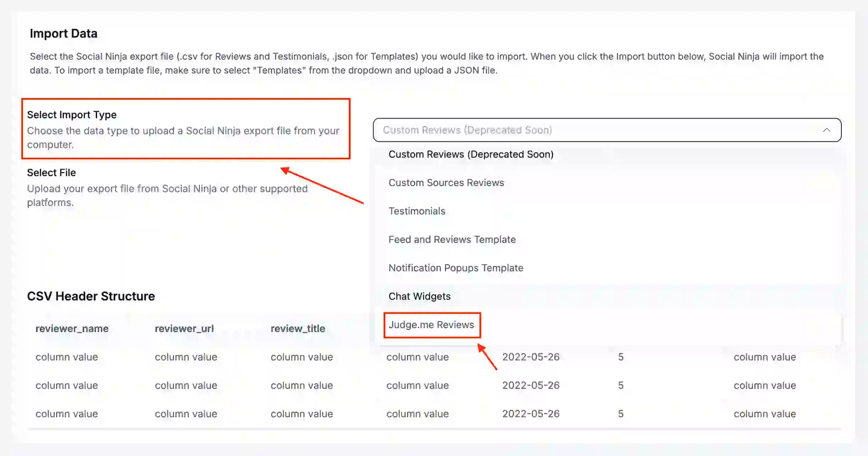Click the reviewer_url column header
Viewport: 868px width, 456px height.
[x=184, y=329]
